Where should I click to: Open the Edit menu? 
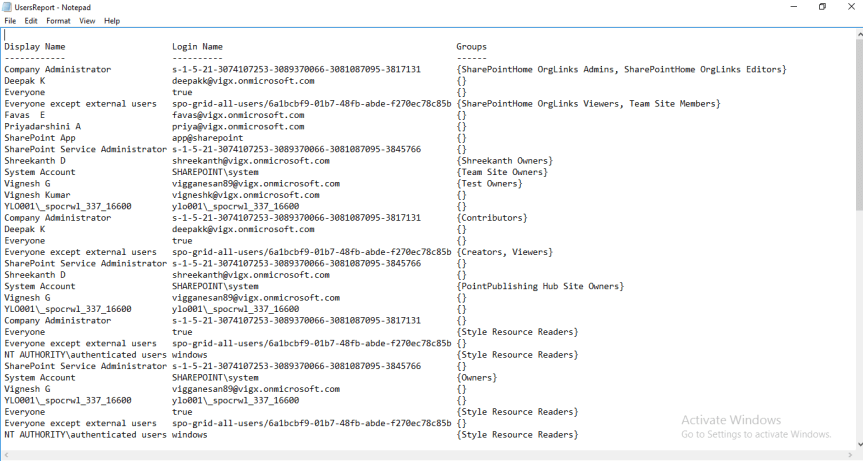pos(31,20)
